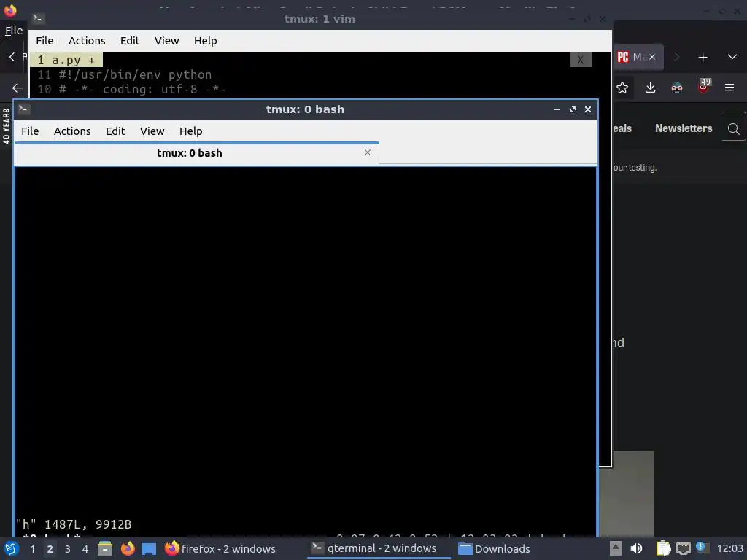Click the terminal icon in vim window titlebar
This screenshot has height=560, width=747.
38,18
